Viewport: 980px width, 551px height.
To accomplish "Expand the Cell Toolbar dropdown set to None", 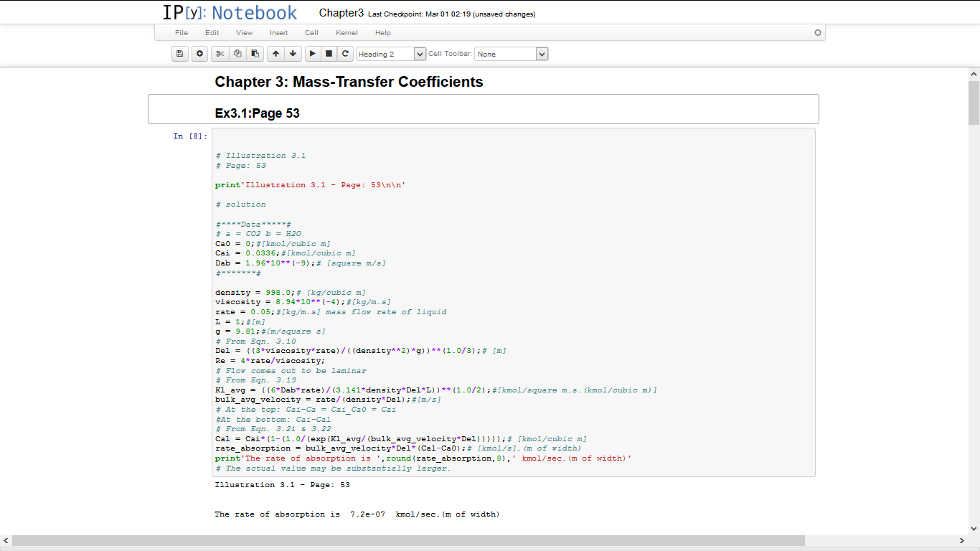I will [511, 54].
